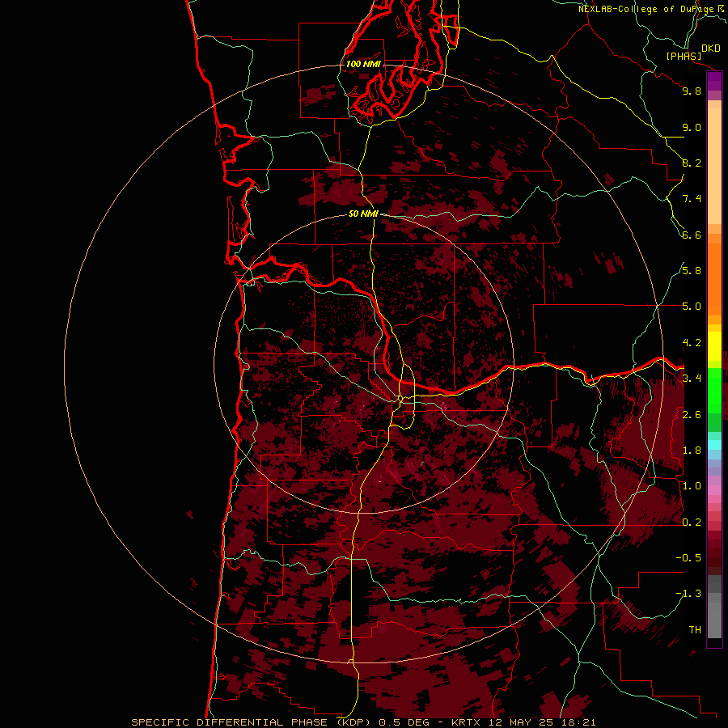Click the 3.4 legend value
Screen dimensions: 728x728
pos(692,378)
